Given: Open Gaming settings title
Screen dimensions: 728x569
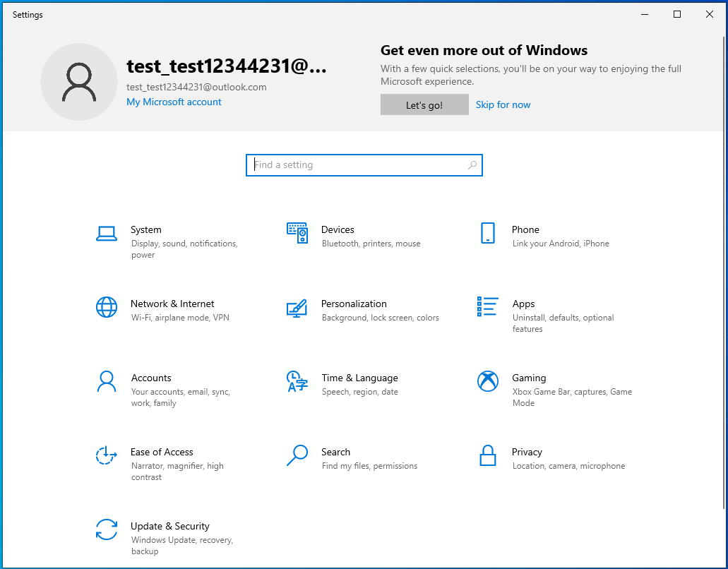Looking at the screenshot, I should click(x=529, y=378).
